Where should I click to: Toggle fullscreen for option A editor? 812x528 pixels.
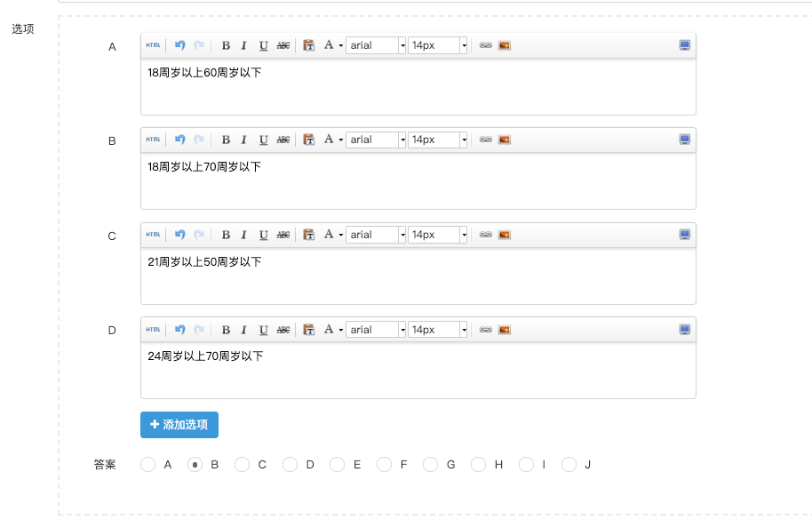tap(685, 45)
